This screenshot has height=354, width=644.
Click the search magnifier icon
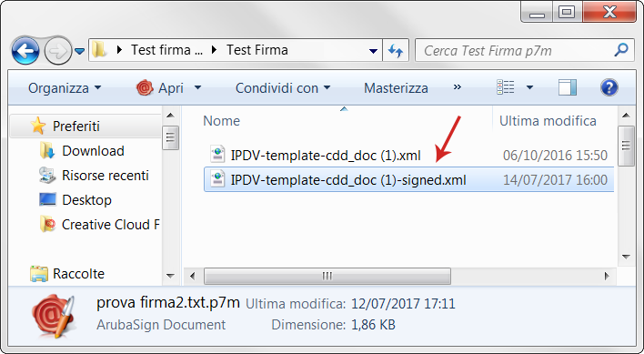click(x=621, y=50)
